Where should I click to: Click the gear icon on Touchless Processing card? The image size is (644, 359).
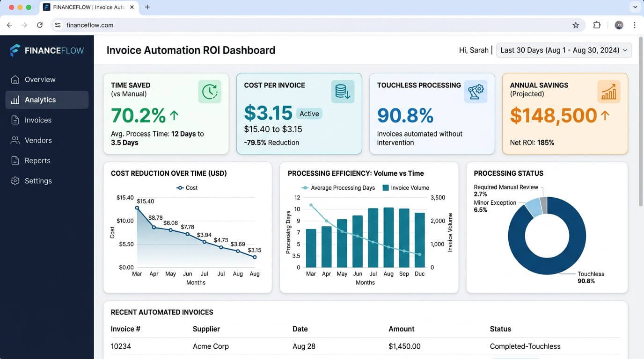click(476, 91)
